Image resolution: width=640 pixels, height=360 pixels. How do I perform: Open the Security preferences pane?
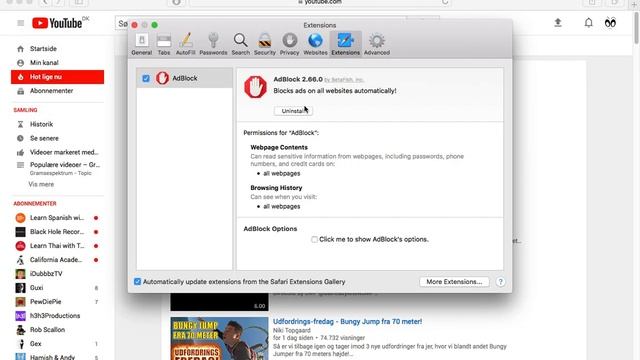(264, 44)
